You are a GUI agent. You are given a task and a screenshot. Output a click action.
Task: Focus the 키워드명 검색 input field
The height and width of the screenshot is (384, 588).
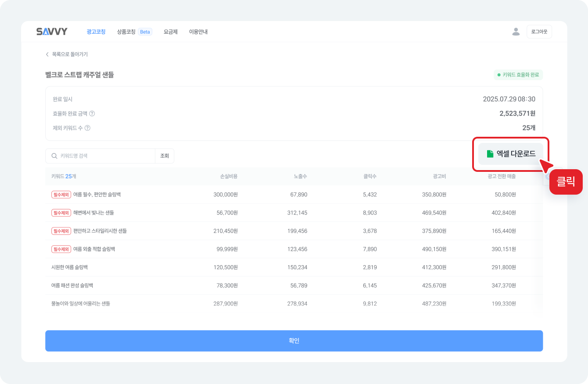(100, 156)
